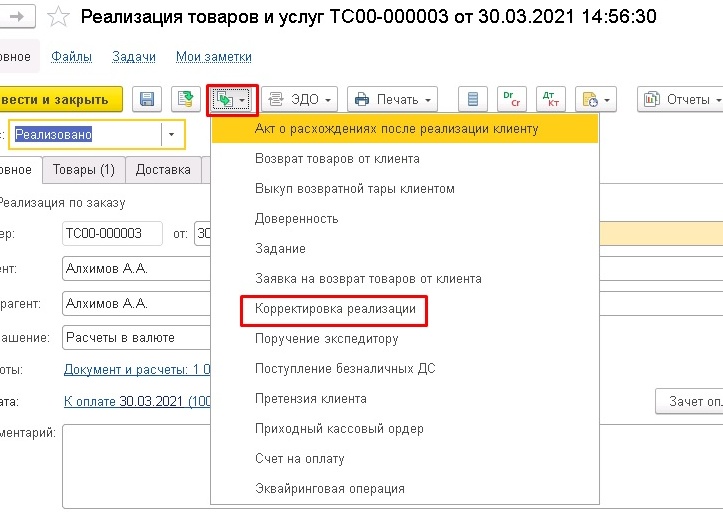Show Dr/Cr postings icon

pyautogui.click(x=512, y=99)
